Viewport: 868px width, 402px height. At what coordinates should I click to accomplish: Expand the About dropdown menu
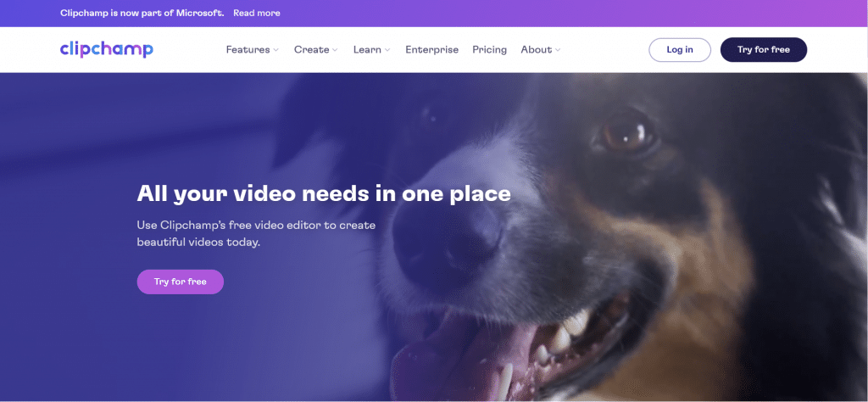[540, 50]
